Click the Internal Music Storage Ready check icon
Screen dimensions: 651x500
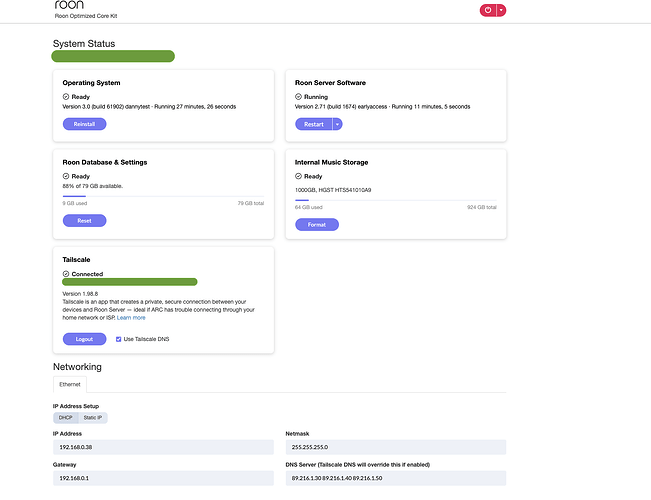[x=298, y=176]
